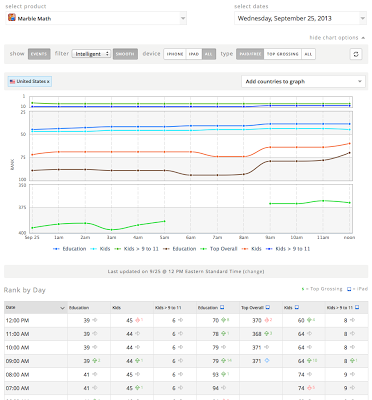Click the change timezone link
The image size is (372, 400).
click(x=254, y=272)
